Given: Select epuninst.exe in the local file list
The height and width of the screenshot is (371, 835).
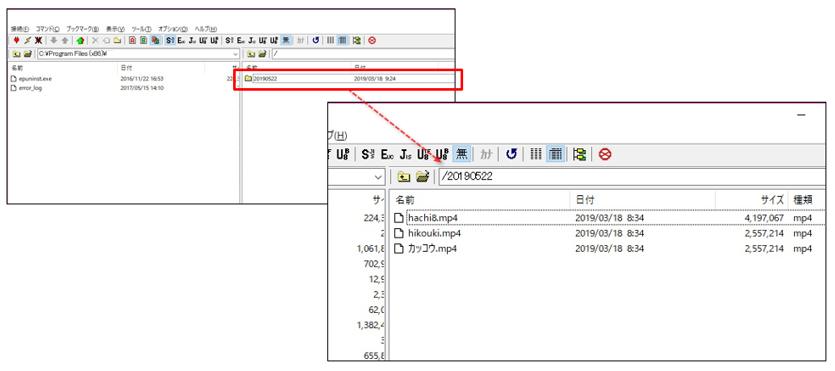Looking at the screenshot, I should 36,78.
